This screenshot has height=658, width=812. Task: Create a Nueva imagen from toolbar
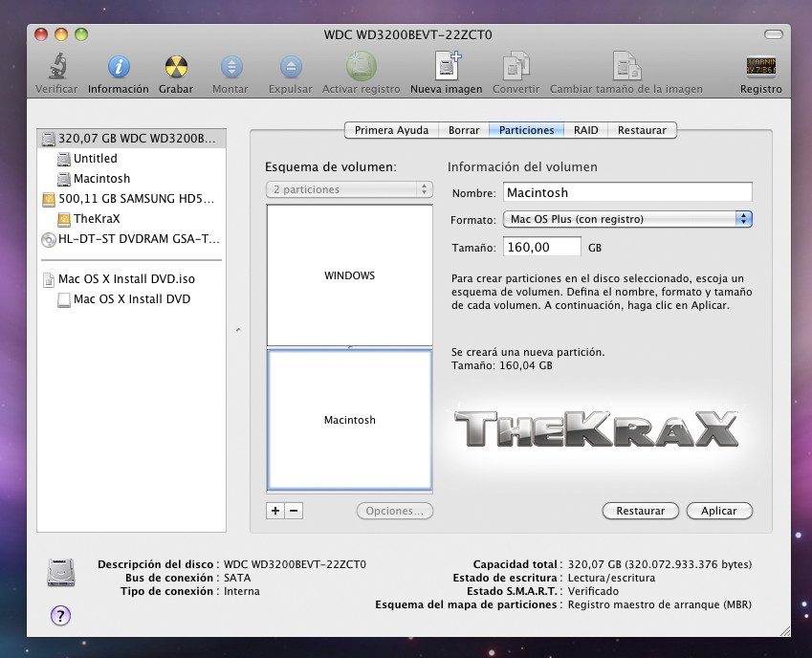(x=447, y=66)
